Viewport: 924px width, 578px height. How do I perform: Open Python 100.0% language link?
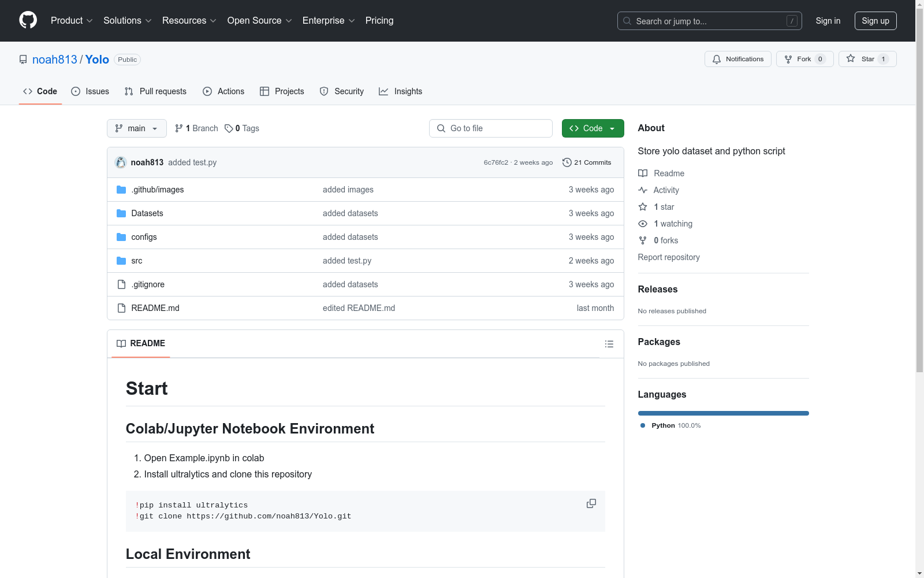670,425
